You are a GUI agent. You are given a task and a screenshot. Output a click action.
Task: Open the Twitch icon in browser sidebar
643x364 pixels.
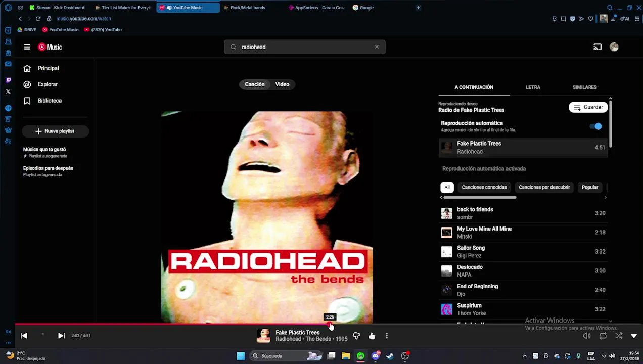[x=8, y=80]
